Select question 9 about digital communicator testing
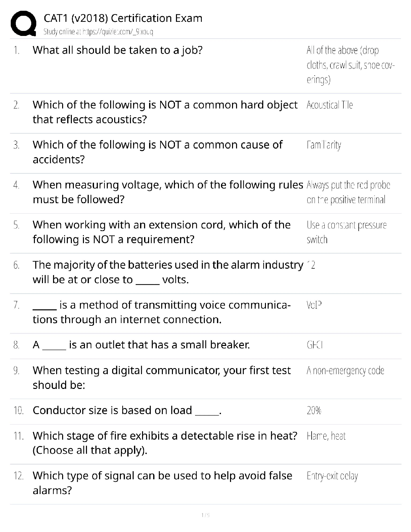The image size is (411, 532). (x=162, y=378)
